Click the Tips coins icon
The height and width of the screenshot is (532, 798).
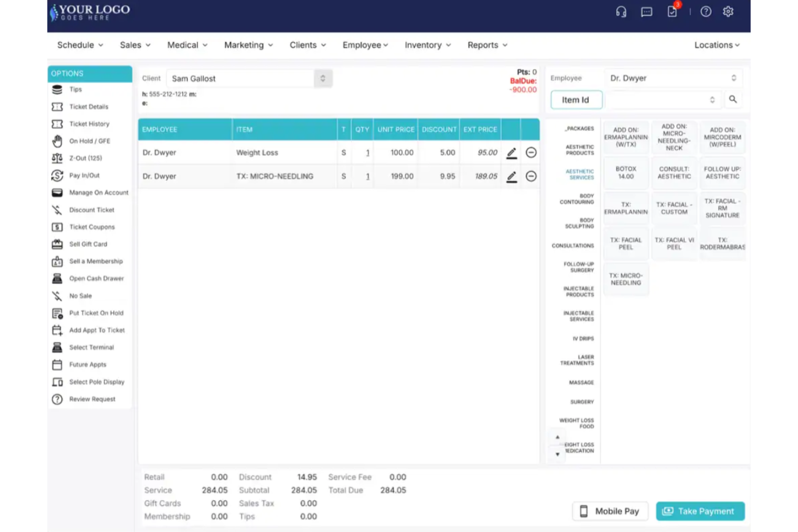pos(57,89)
